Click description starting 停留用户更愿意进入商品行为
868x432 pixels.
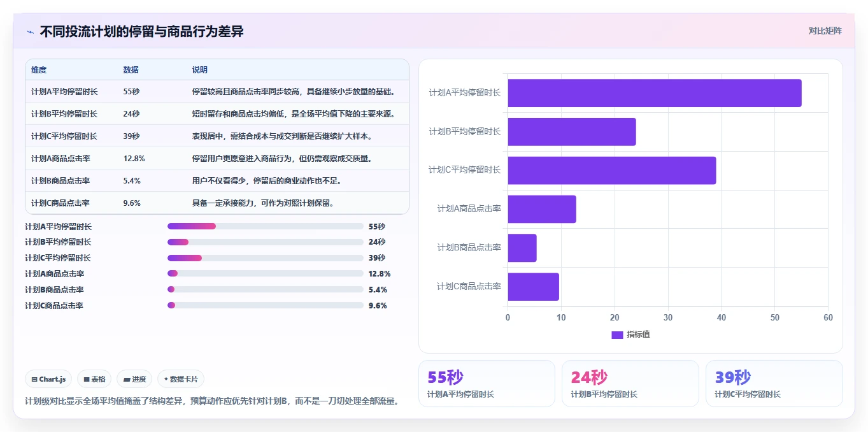tap(282, 159)
